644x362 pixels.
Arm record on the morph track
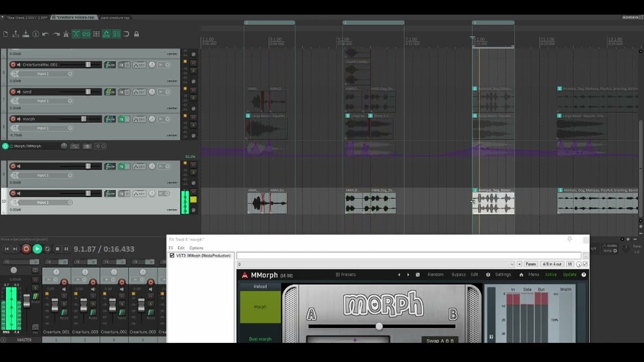tap(13, 119)
